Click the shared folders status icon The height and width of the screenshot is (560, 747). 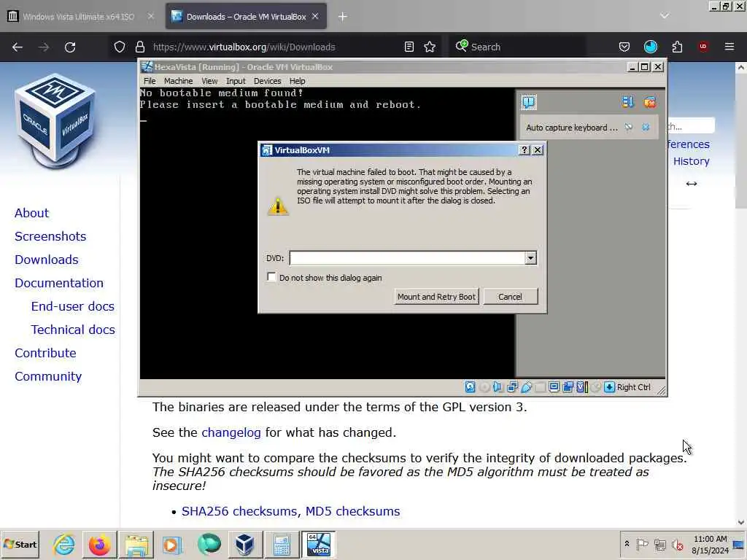click(x=540, y=387)
